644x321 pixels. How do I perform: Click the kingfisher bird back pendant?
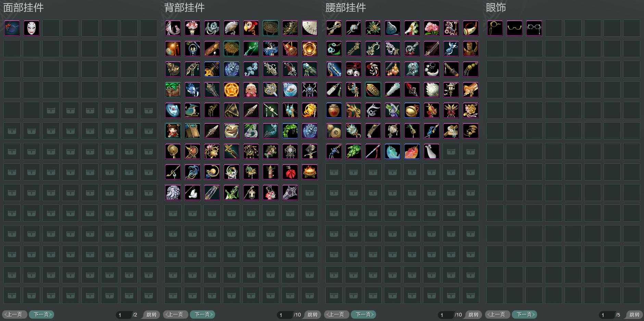pos(193,110)
